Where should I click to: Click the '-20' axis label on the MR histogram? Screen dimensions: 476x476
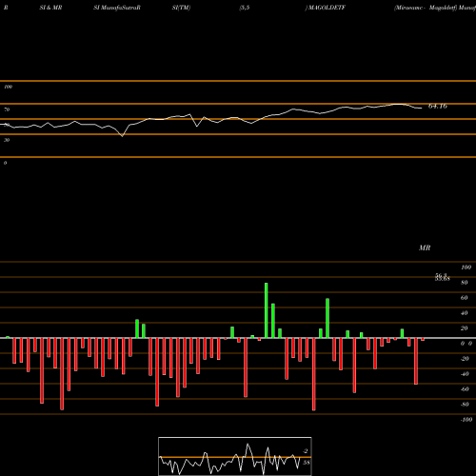(465, 359)
